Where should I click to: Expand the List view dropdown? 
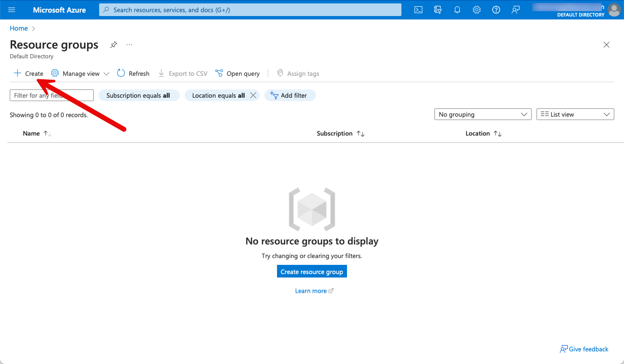[575, 114]
